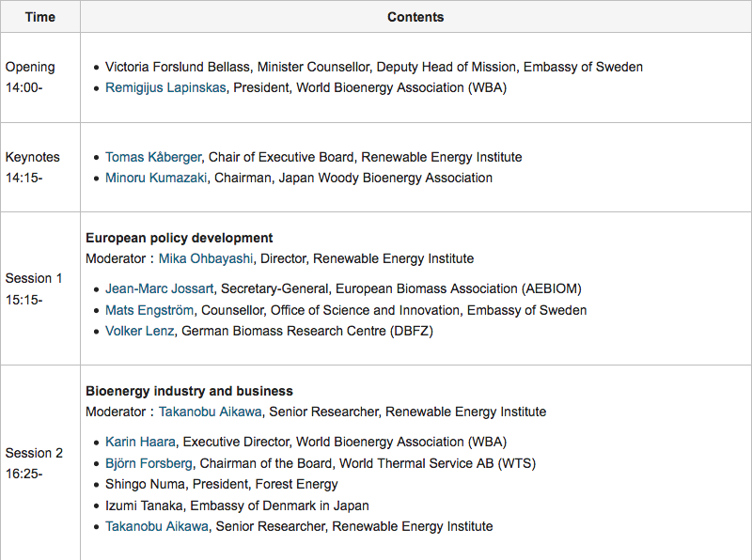Screen dimensions: 752x560
Task: Select the Session 1 15:15 cell
Action: point(40,288)
